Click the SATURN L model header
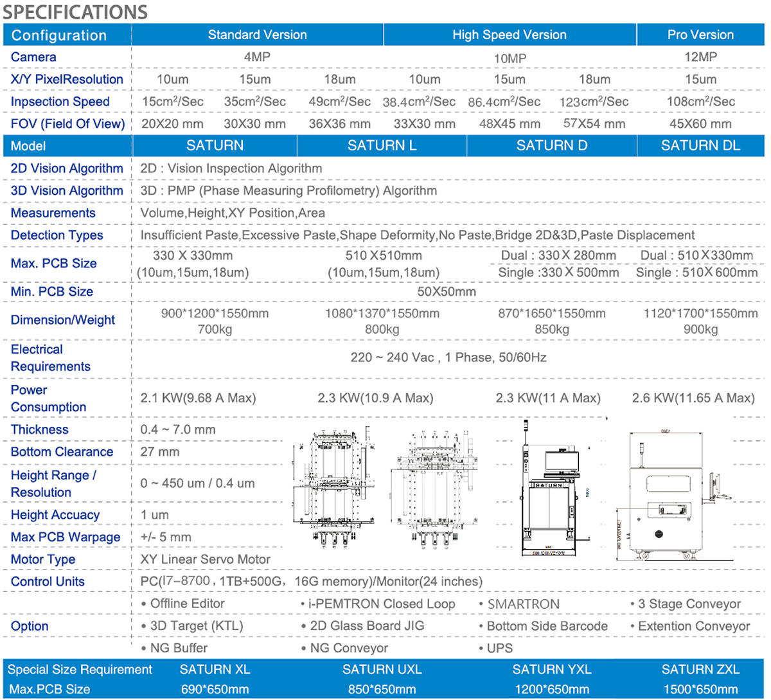Image resolution: width=771 pixels, height=700 pixels. coord(382,146)
